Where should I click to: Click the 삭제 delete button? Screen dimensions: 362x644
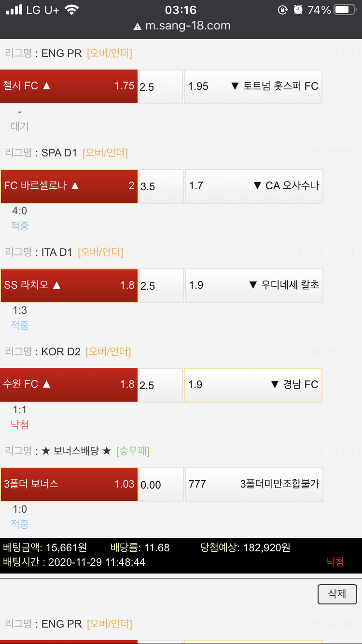(x=337, y=594)
